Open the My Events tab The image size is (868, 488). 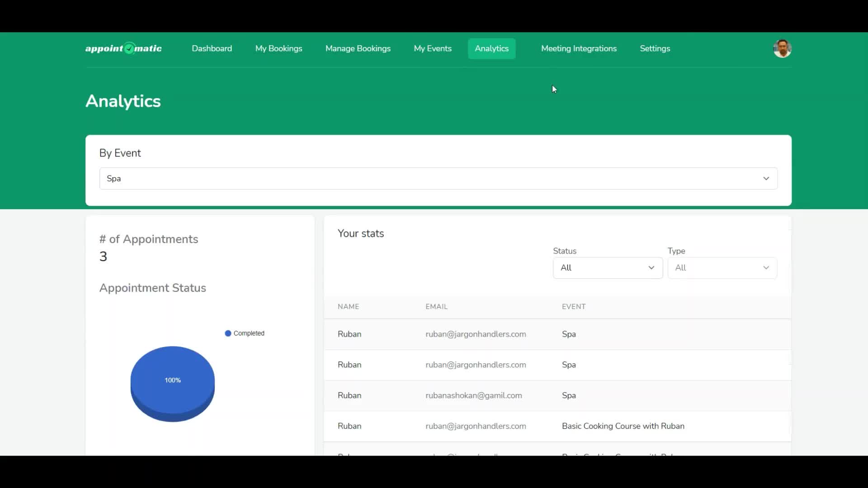[x=433, y=48]
